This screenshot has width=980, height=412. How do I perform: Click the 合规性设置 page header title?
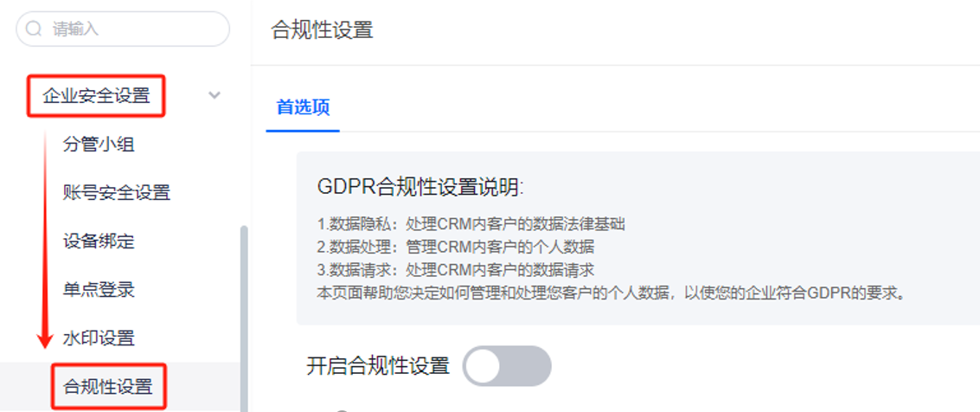(323, 30)
